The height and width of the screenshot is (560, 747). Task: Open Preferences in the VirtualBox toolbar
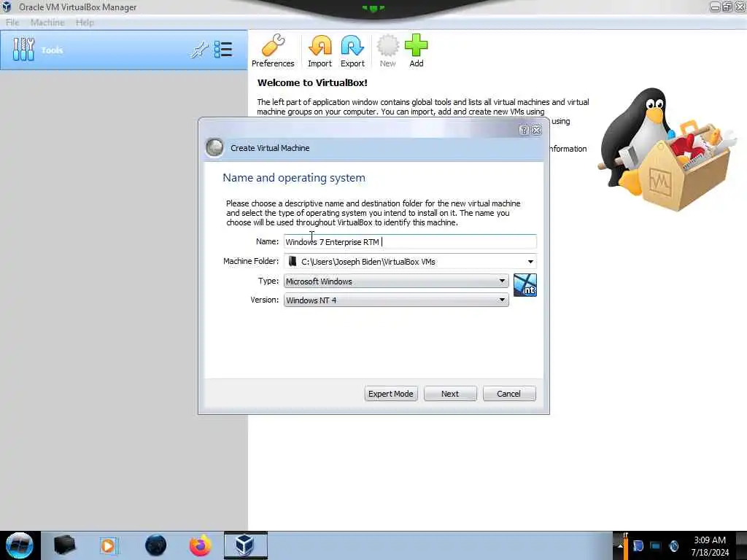(x=273, y=51)
